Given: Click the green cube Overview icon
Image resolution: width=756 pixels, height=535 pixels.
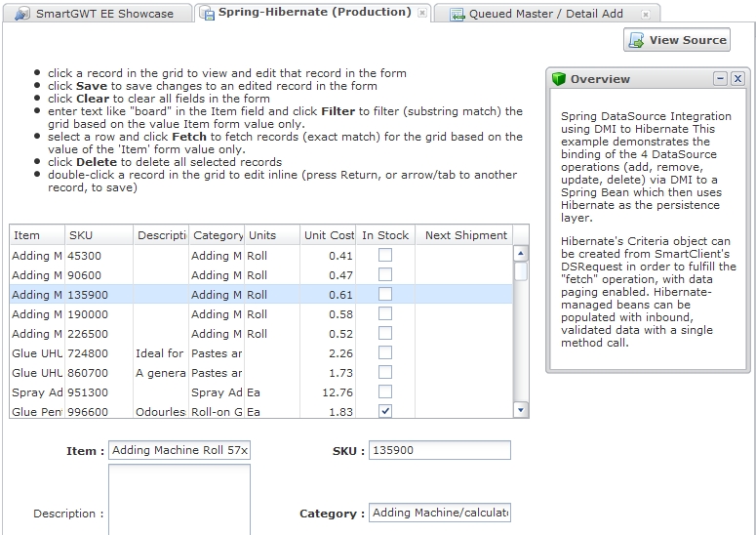Looking at the screenshot, I should (x=558, y=79).
